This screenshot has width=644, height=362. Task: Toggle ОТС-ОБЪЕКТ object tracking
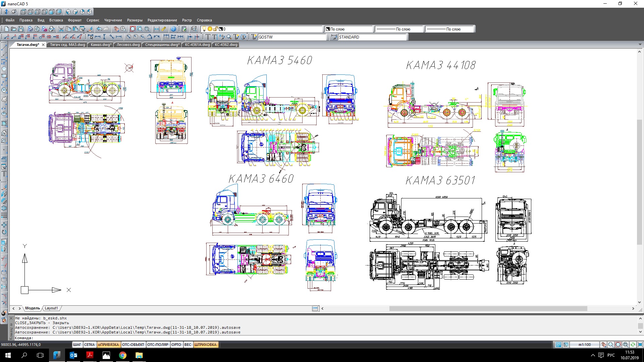[x=133, y=345]
